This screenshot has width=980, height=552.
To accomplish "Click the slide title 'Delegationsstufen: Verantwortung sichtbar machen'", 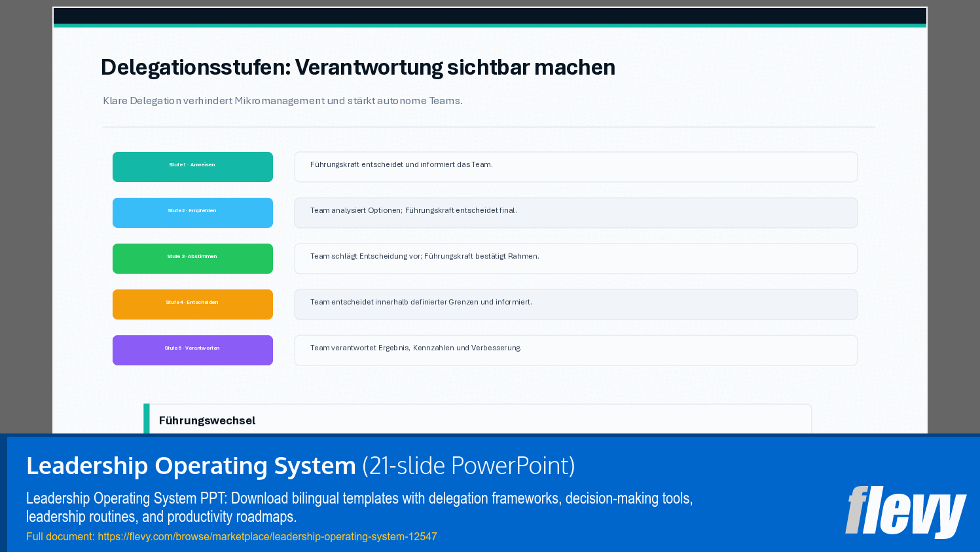I will click(358, 67).
